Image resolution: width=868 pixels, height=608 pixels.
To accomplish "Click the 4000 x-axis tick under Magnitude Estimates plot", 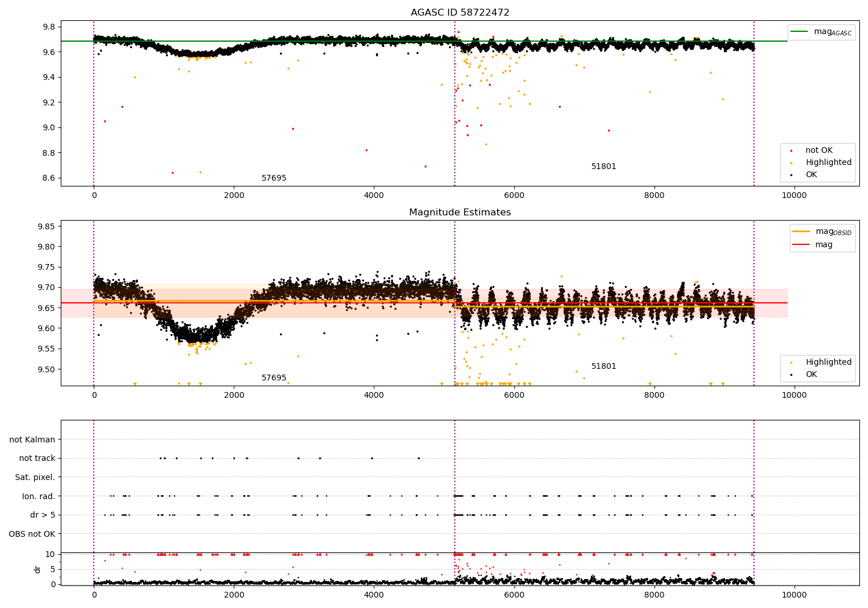I will click(x=374, y=395).
